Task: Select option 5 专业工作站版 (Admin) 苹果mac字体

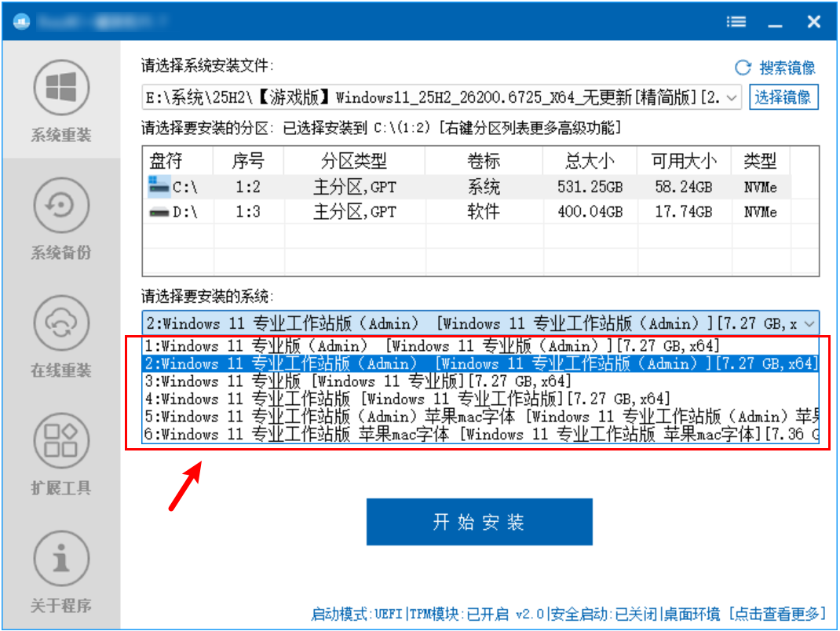Action: [480, 417]
